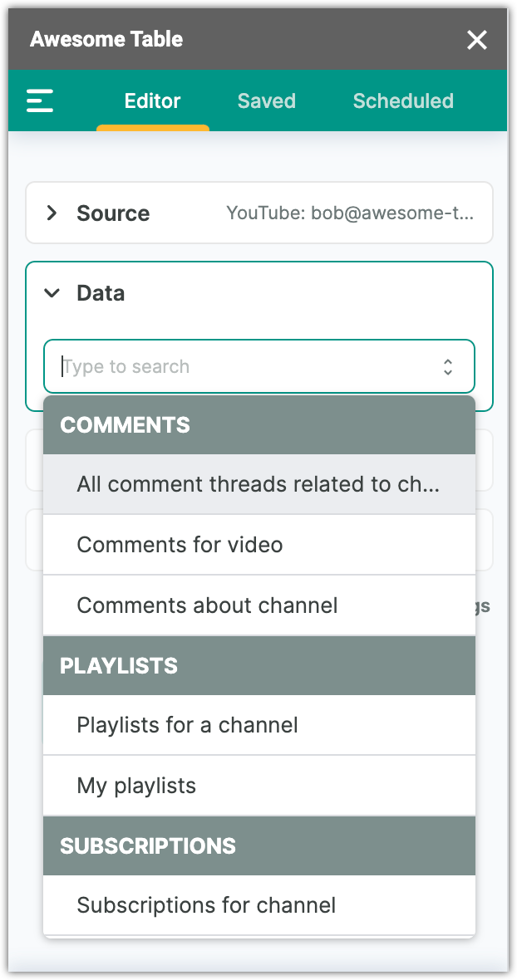The image size is (517, 980).
Task: Choose Subscriptions for channel option
Action: click(206, 904)
